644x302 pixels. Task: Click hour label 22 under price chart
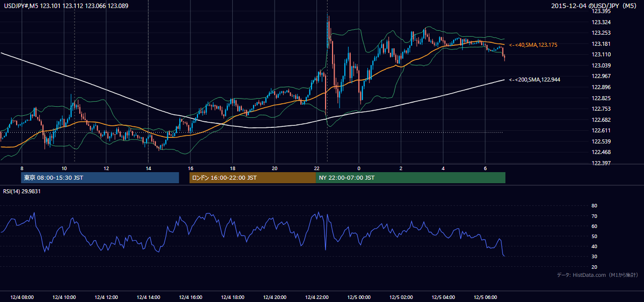(316, 168)
